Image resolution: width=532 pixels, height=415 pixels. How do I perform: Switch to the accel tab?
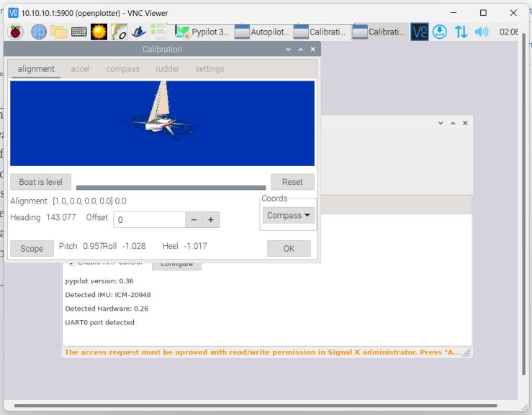click(x=80, y=69)
